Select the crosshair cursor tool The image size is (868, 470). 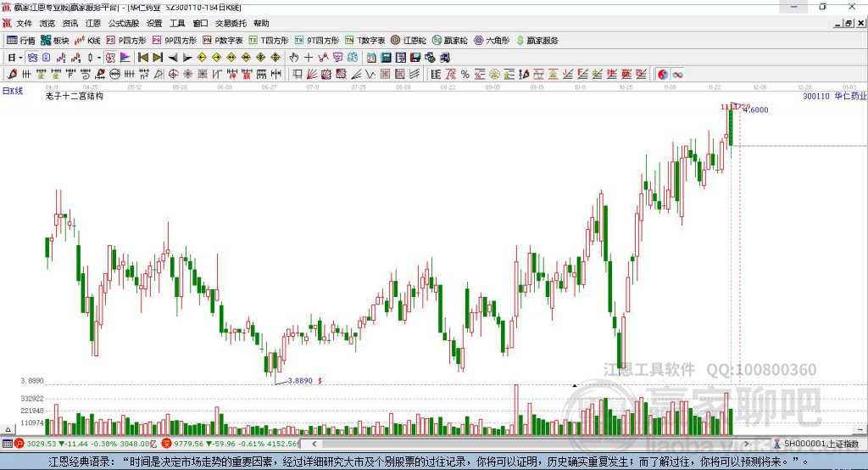click(309, 58)
